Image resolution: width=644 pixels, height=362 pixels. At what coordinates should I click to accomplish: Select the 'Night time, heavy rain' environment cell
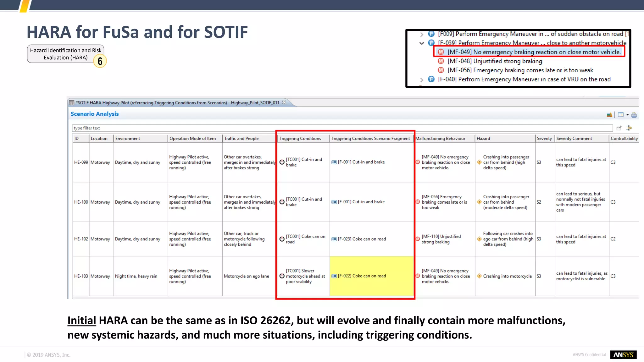coord(141,276)
